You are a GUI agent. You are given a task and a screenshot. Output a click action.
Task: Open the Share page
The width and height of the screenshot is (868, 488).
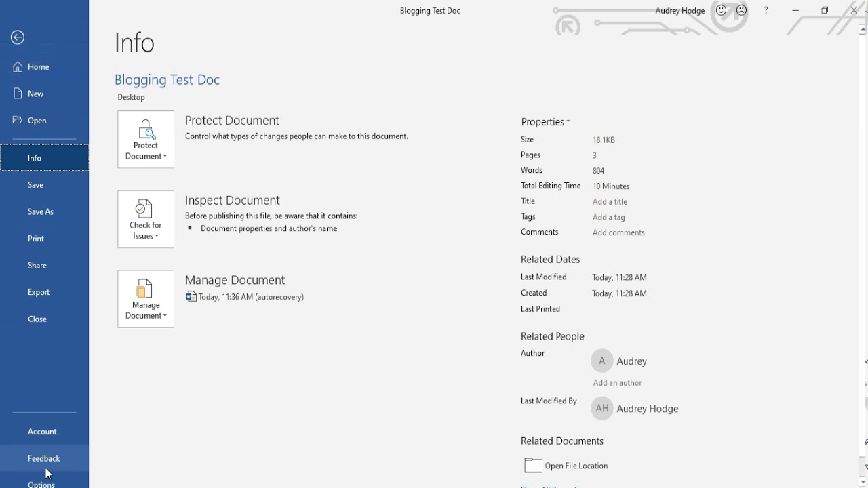click(x=44, y=265)
